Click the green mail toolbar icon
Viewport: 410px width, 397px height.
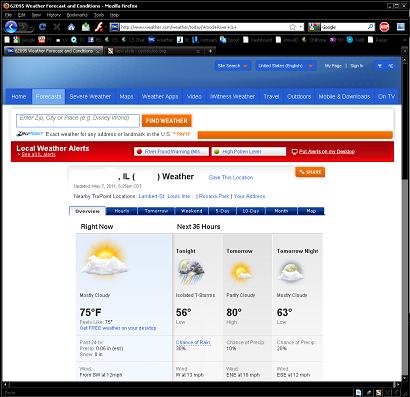point(86,27)
